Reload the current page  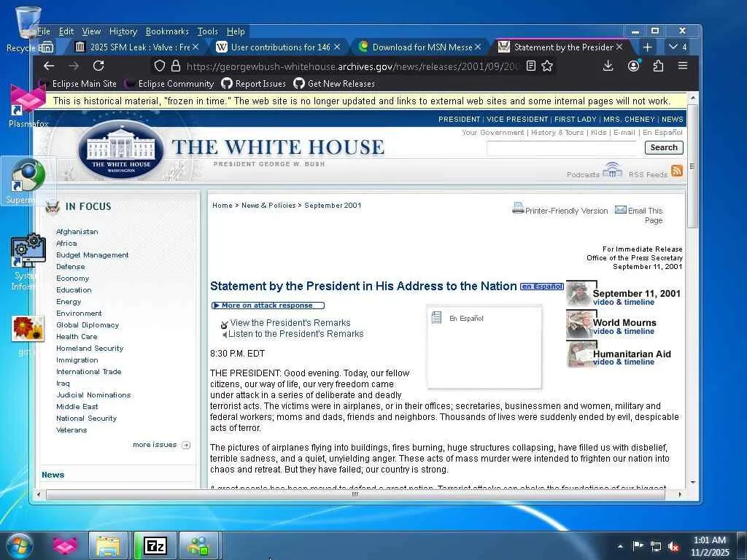[98, 66]
